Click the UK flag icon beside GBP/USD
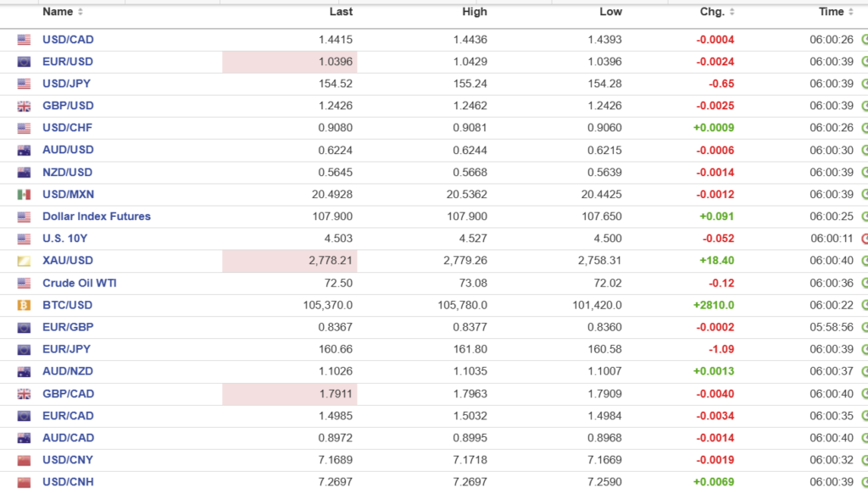Screen dimensions: 868x493 coord(24,106)
